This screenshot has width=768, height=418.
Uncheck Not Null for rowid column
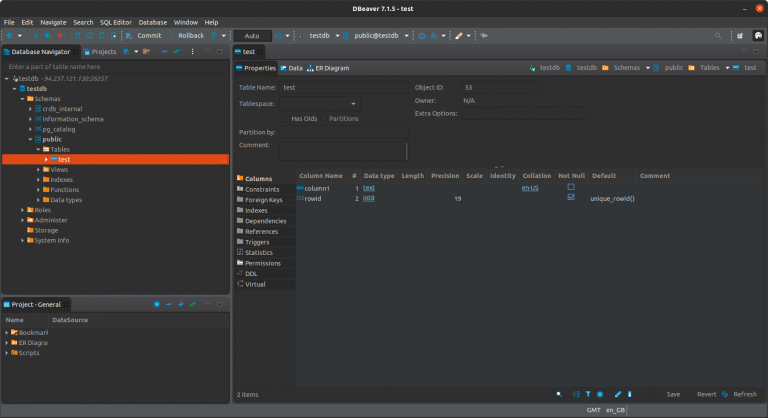click(571, 198)
